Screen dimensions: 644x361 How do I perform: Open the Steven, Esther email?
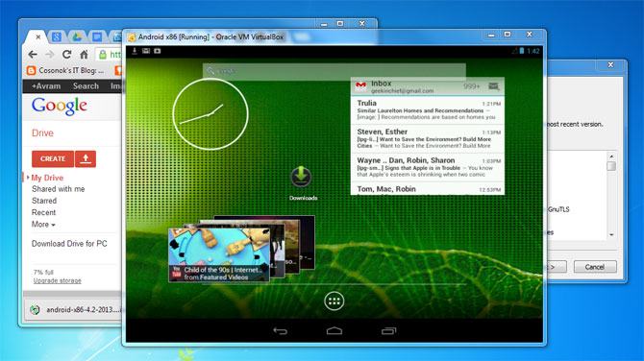(x=427, y=138)
